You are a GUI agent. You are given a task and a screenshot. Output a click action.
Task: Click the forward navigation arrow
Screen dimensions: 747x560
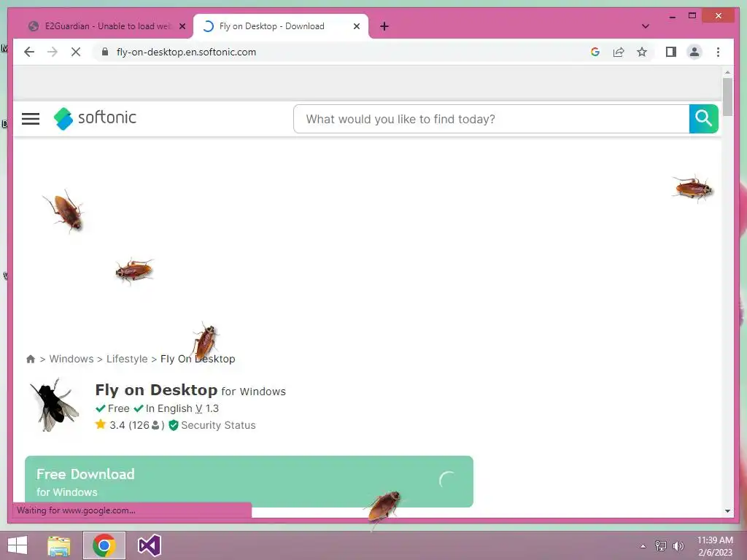point(53,52)
